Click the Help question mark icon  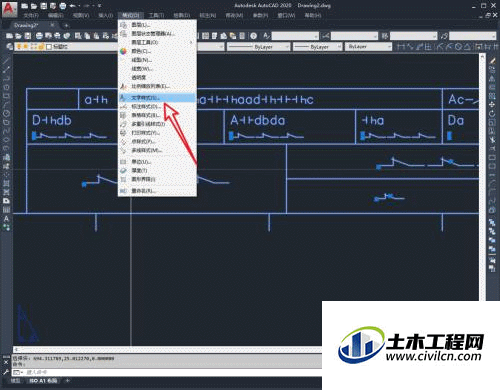254,36
